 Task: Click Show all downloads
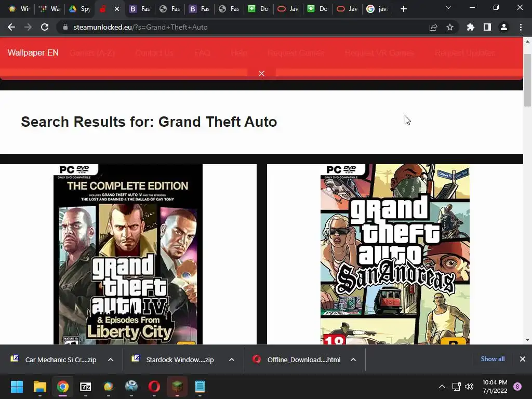pyautogui.click(x=493, y=359)
